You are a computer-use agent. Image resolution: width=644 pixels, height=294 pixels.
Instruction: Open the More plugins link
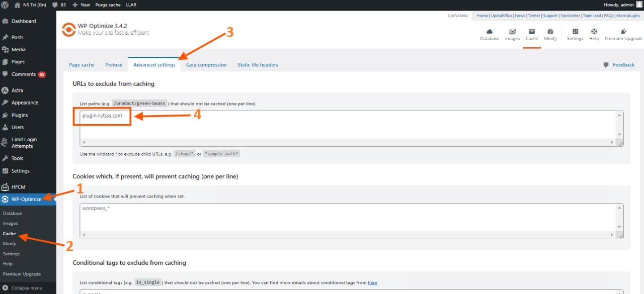(x=629, y=16)
